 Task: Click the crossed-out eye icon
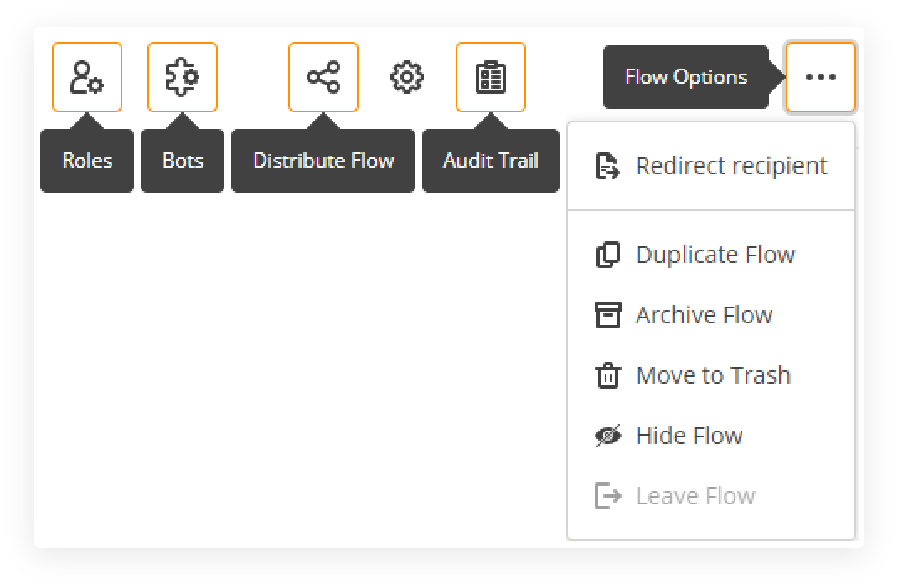607,436
